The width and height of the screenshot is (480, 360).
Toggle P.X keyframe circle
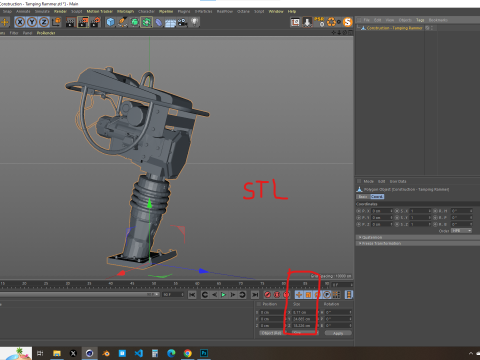pyautogui.click(x=359, y=211)
